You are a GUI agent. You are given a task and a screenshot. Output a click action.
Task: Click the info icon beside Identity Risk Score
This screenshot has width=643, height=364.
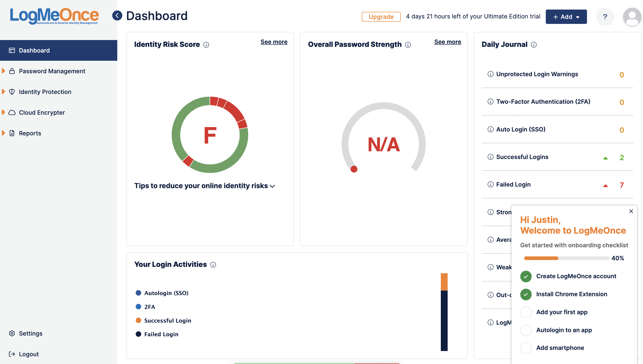(x=206, y=45)
